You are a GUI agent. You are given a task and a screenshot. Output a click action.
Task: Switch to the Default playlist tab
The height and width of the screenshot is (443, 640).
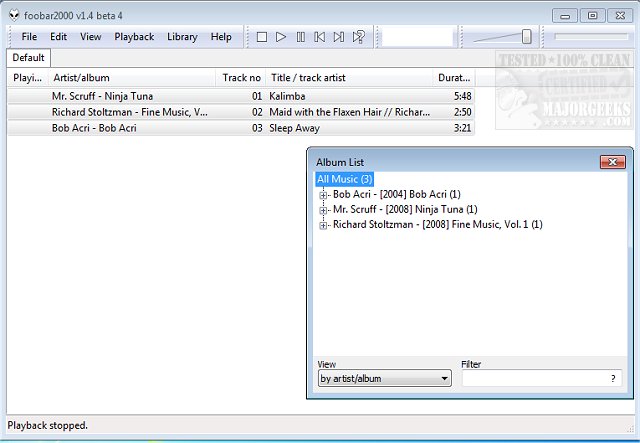[x=28, y=58]
